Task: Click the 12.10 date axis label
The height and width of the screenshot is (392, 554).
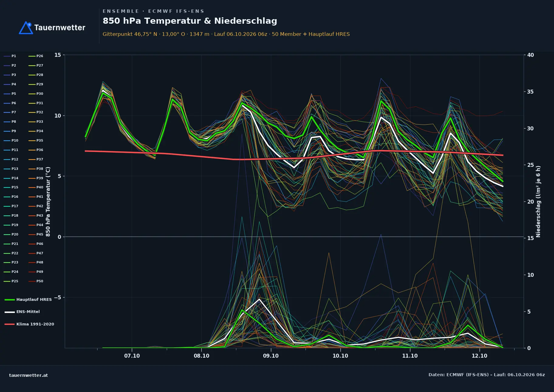Action: pos(479,356)
